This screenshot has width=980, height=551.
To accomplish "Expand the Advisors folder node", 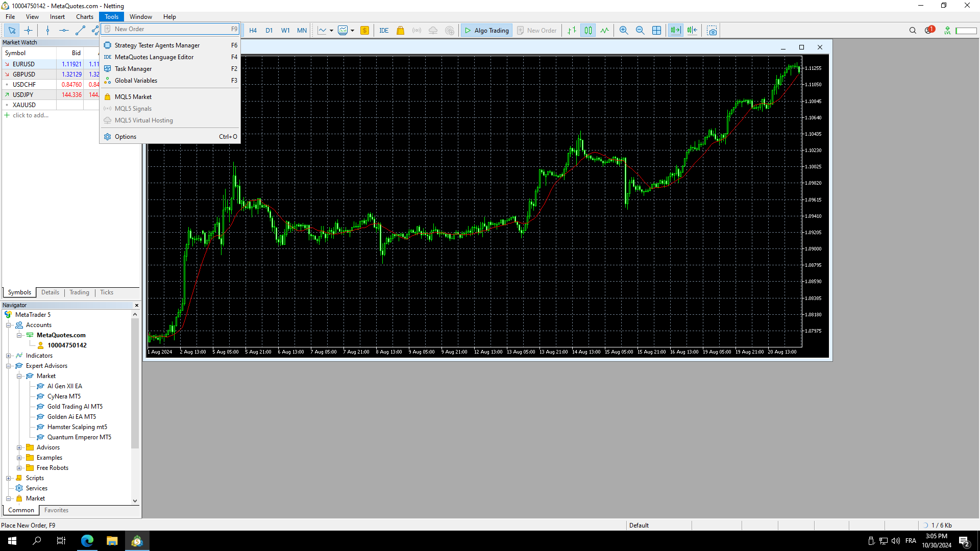I will pos(19,447).
